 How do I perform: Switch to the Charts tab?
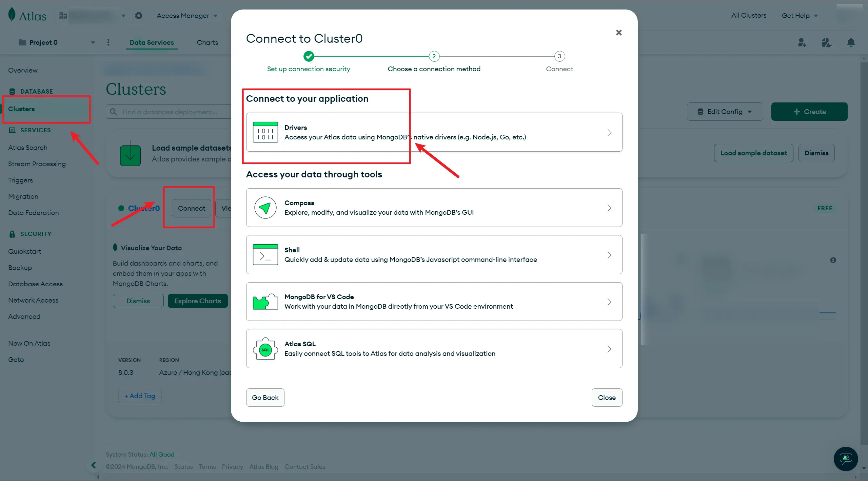pos(207,42)
